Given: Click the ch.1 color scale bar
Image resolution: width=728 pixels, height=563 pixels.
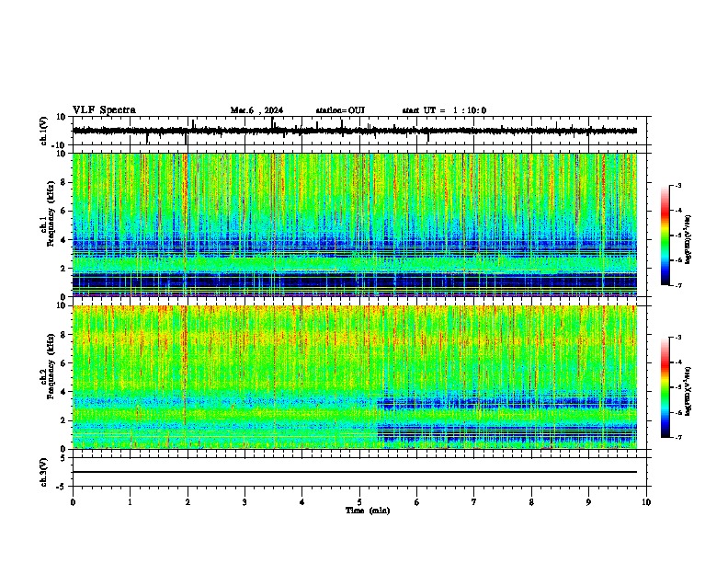Looking at the screenshot, I should click(x=665, y=236).
